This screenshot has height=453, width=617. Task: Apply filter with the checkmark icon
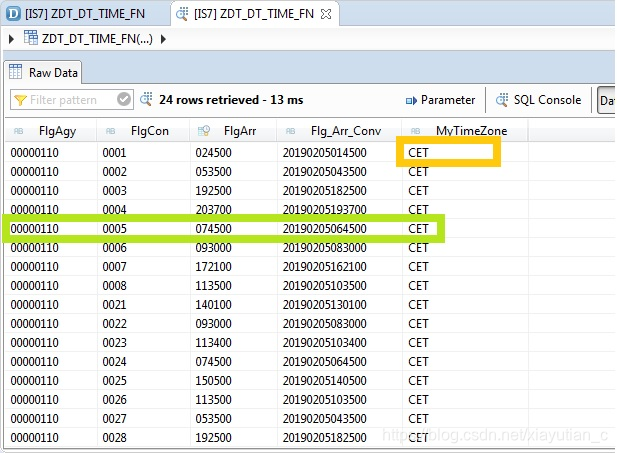point(124,99)
